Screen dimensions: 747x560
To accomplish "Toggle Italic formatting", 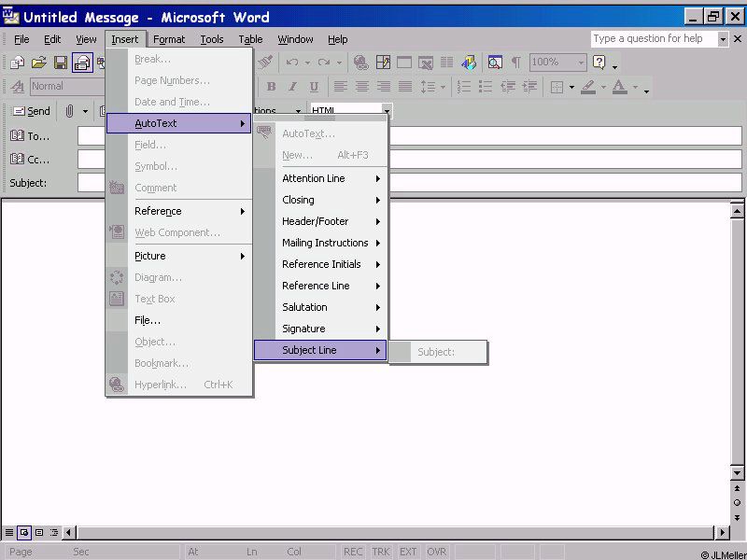I will pyautogui.click(x=292, y=87).
